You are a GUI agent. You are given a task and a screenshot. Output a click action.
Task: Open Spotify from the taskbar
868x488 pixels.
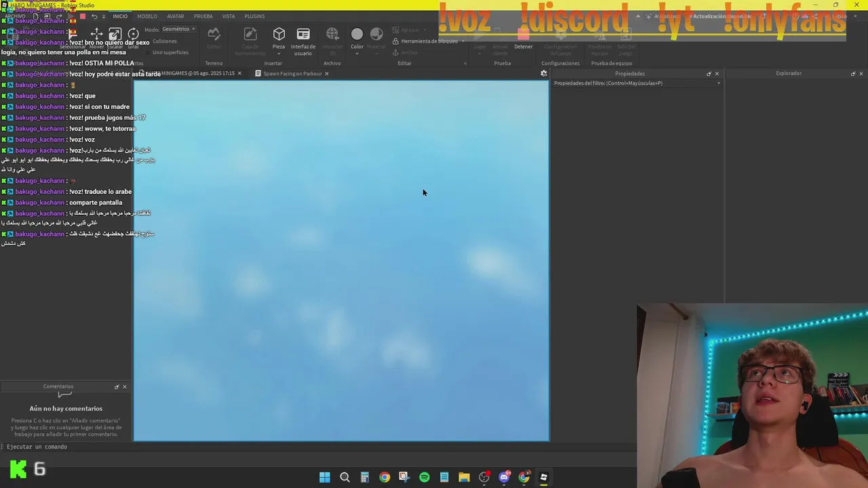425,477
